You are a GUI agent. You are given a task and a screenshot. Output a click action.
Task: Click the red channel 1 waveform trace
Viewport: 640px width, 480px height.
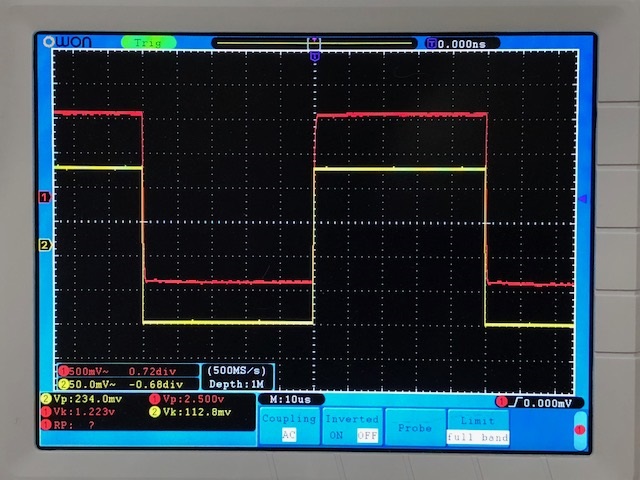[x=401, y=115]
